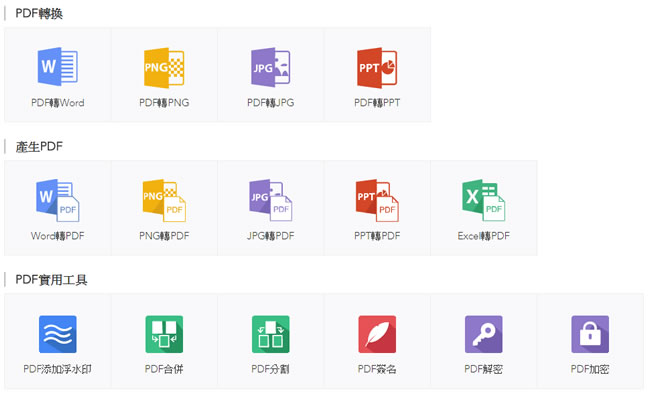Click the PDF加密 padlock icon
The image size is (650, 395).
click(x=590, y=334)
